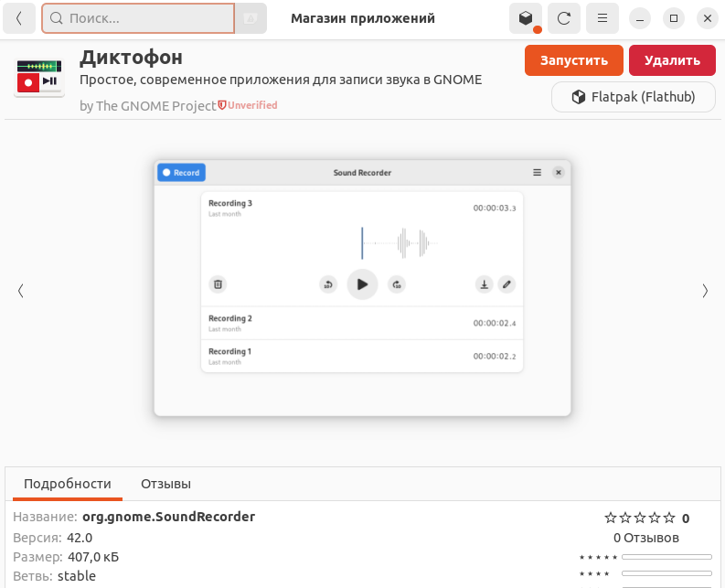
Task: Go back using the header arrow
Action: (x=20, y=18)
